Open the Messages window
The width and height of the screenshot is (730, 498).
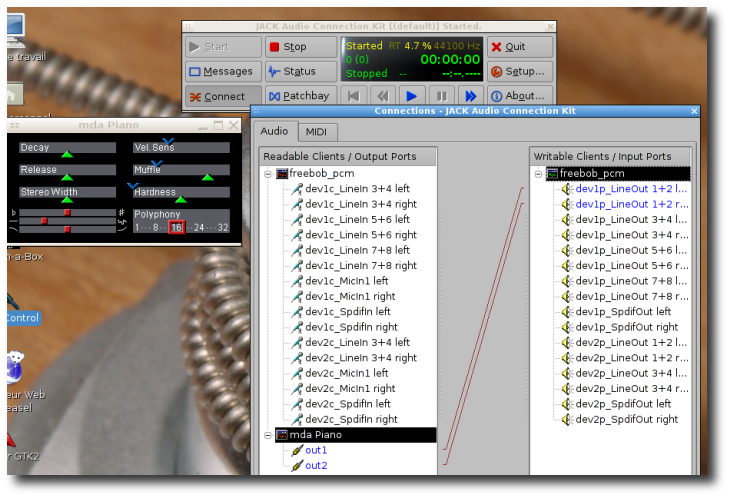pyautogui.click(x=223, y=71)
